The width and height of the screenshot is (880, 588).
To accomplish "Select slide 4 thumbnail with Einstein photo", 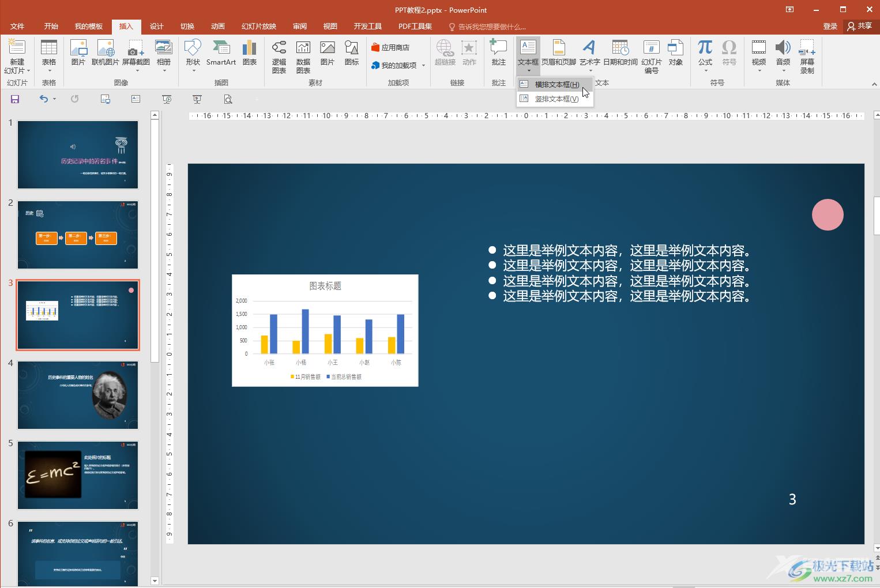I will (x=78, y=395).
